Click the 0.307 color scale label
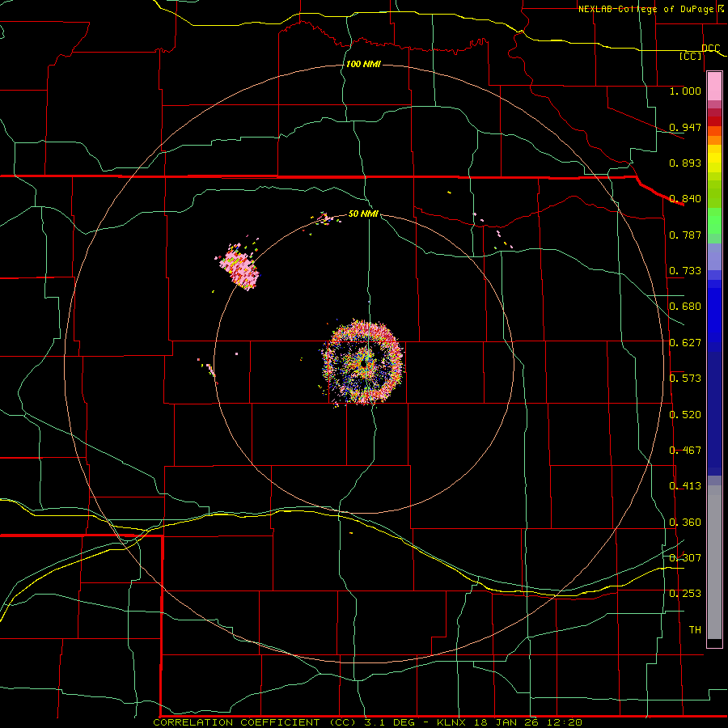The width and height of the screenshot is (728, 728). (685, 557)
